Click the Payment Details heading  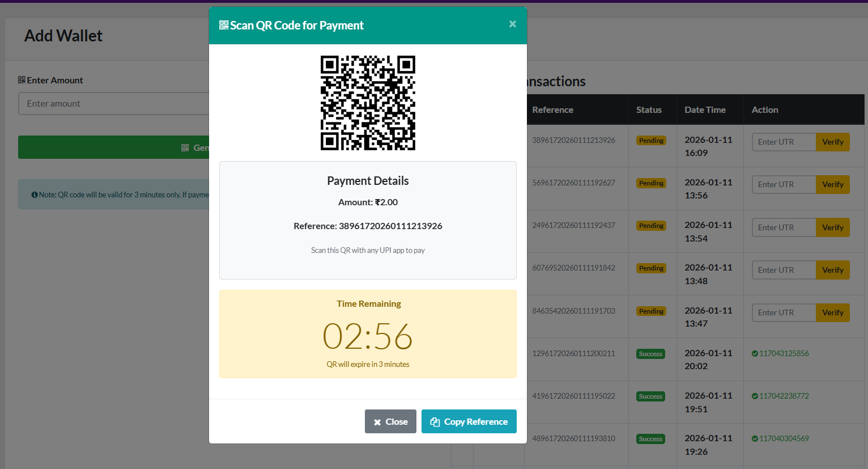pyautogui.click(x=368, y=181)
